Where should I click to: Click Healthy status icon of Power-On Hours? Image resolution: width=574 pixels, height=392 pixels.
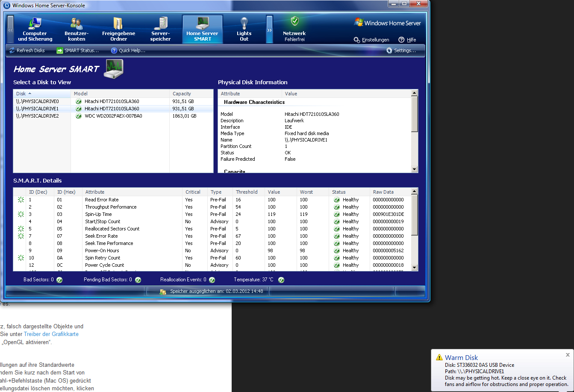[x=337, y=251]
